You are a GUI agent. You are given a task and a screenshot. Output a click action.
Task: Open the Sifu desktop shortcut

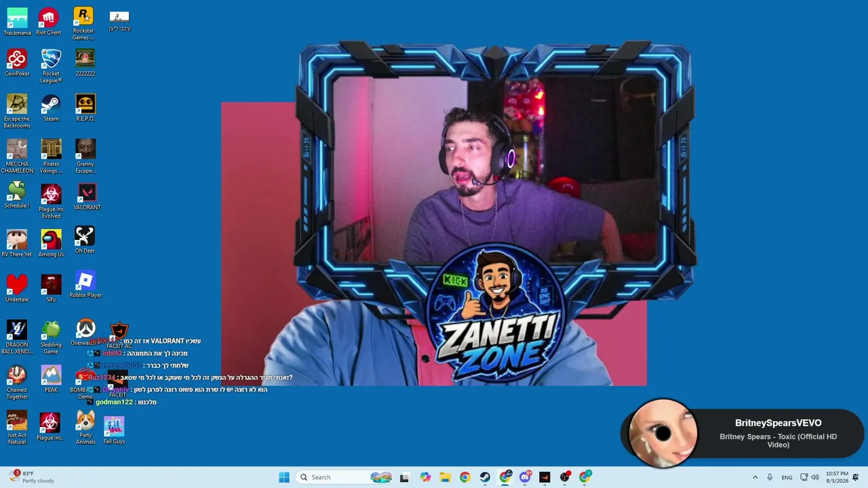[51, 289]
